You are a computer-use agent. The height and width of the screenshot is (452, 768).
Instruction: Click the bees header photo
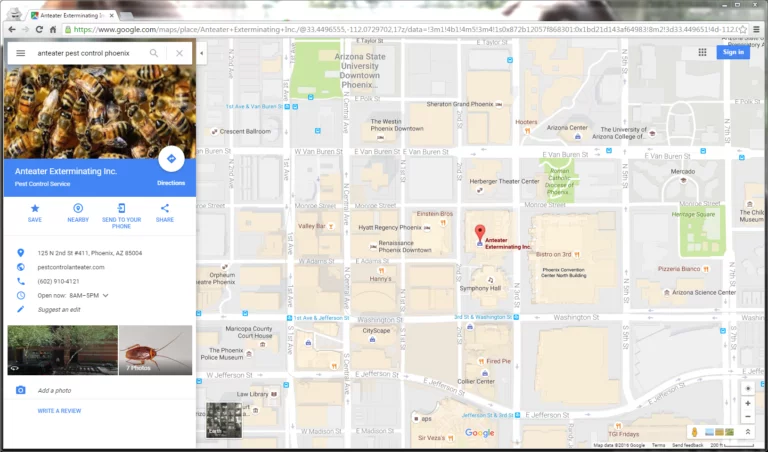coord(100,112)
